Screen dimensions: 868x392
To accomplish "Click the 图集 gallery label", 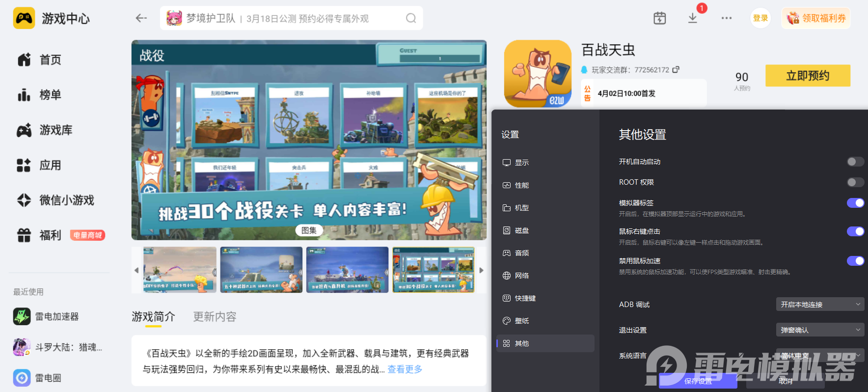I will 309,230.
